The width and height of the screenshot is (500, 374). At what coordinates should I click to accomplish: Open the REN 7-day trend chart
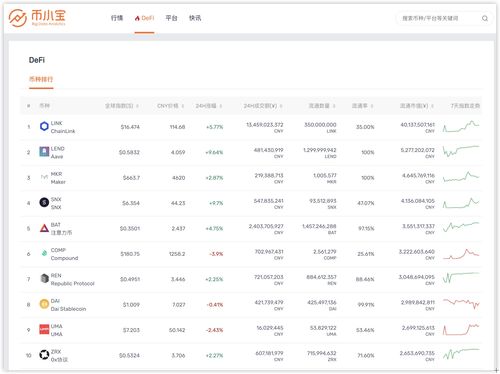coord(461,278)
